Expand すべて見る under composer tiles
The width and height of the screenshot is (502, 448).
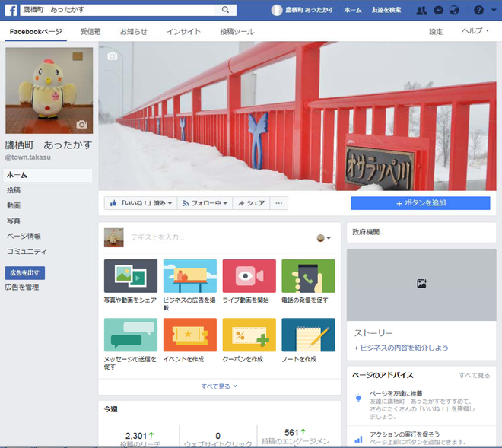coord(219,386)
